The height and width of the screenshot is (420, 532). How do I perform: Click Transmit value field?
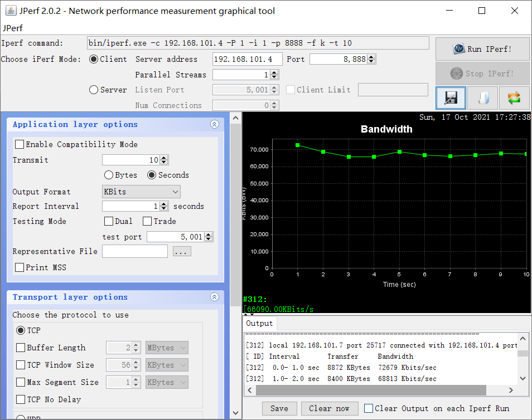tap(131, 160)
